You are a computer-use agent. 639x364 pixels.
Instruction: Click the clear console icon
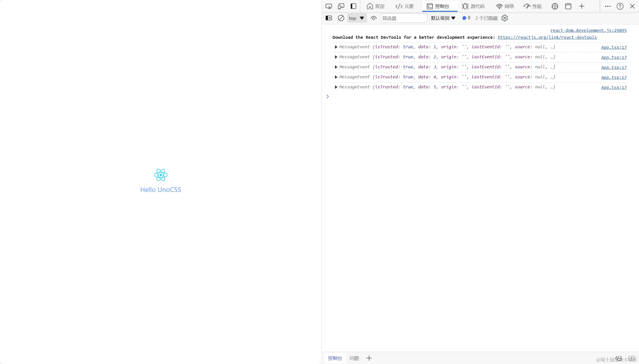point(341,18)
